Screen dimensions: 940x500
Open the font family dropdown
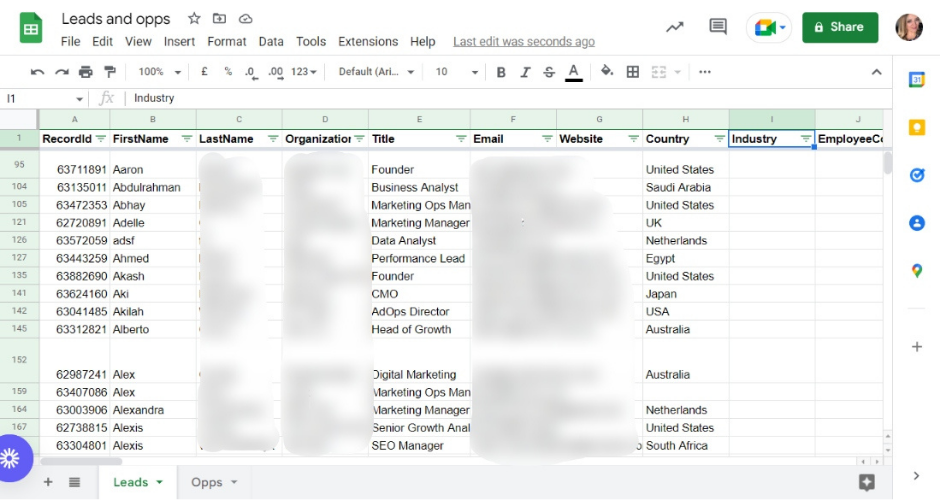pyautogui.click(x=375, y=72)
